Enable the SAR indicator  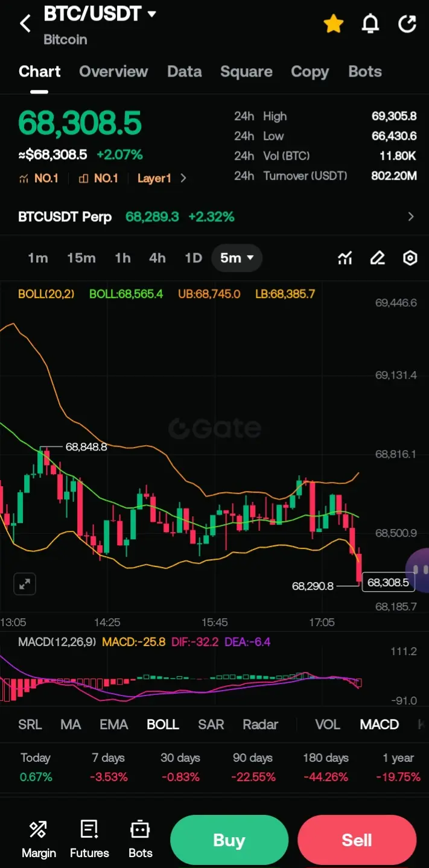tap(211, 724)
